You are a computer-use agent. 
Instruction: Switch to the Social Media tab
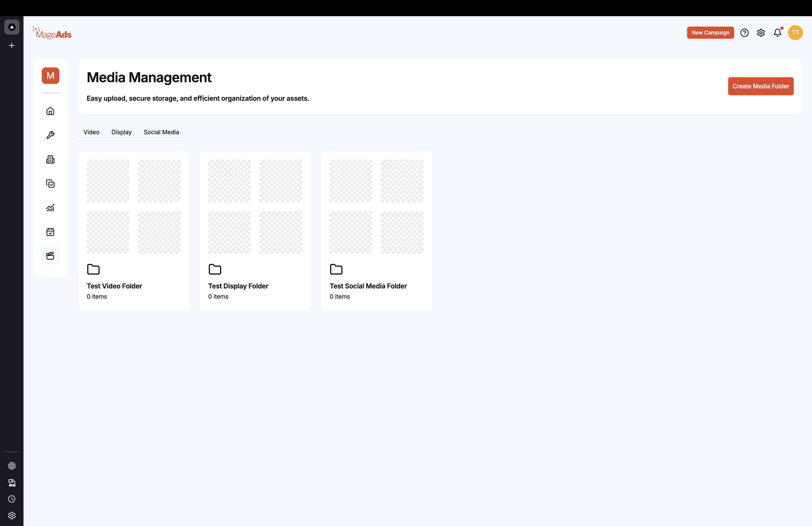[x=161, y=132]
